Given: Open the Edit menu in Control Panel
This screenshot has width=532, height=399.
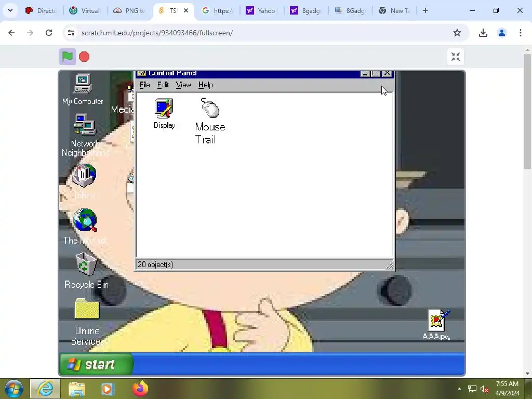Looking at the screenshot, I should pos(163,85).
